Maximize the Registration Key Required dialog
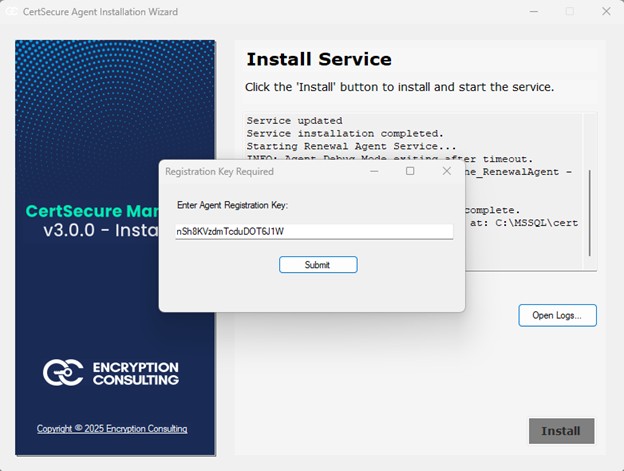This screenshot has width=624, height=471. [x=410, y=171]
